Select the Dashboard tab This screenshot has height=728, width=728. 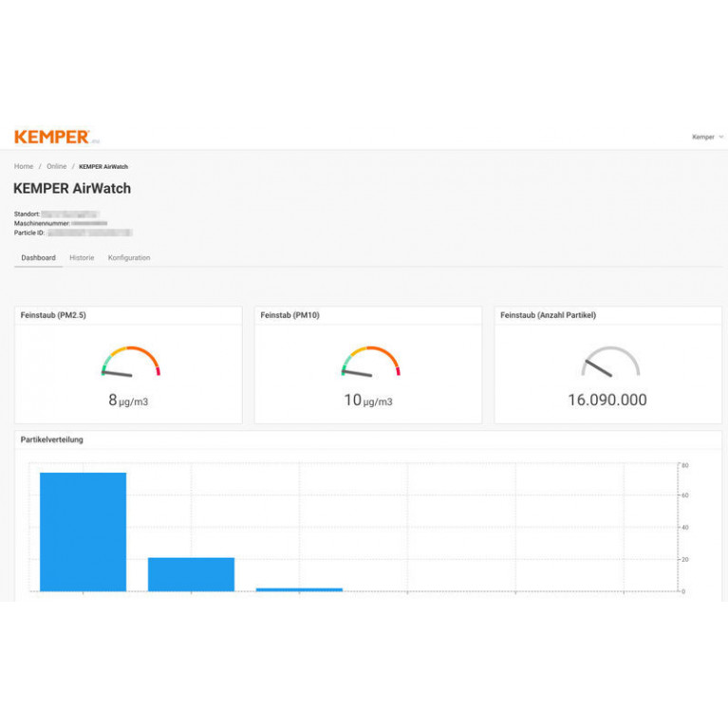[39, 258]
